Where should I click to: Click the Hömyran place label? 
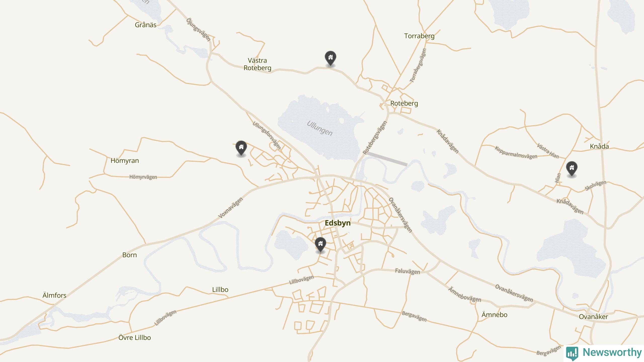click(x=125, y=161)
